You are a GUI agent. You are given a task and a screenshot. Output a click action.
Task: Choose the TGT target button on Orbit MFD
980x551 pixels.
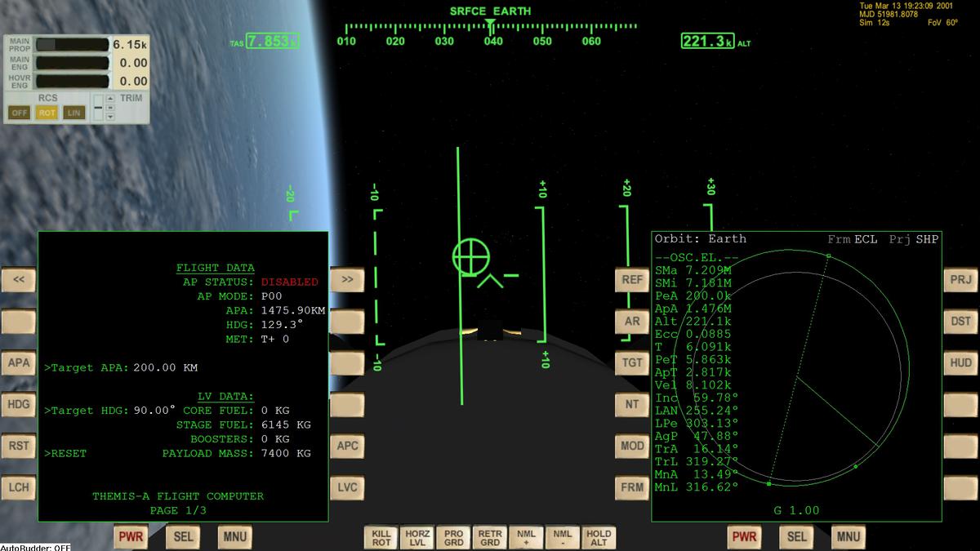click(632, 362)
